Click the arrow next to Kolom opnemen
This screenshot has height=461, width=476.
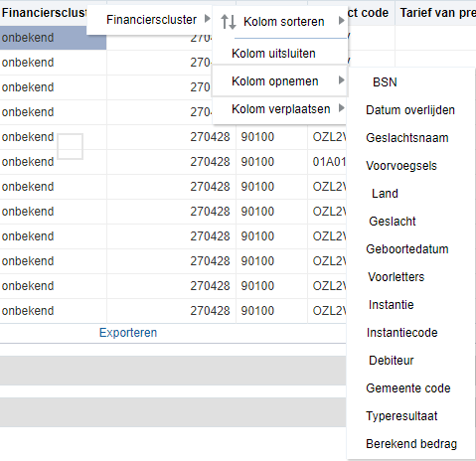(342, 80)
